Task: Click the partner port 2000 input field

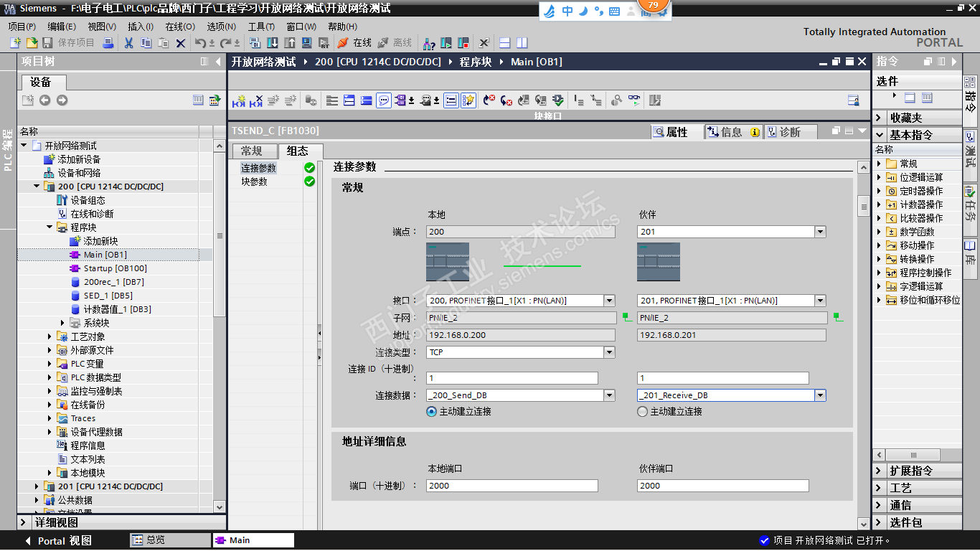Action: 723,486
